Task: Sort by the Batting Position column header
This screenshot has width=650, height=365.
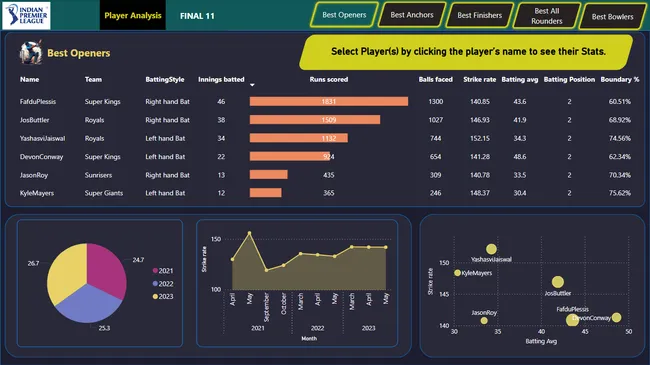Action: click(569, 79)
